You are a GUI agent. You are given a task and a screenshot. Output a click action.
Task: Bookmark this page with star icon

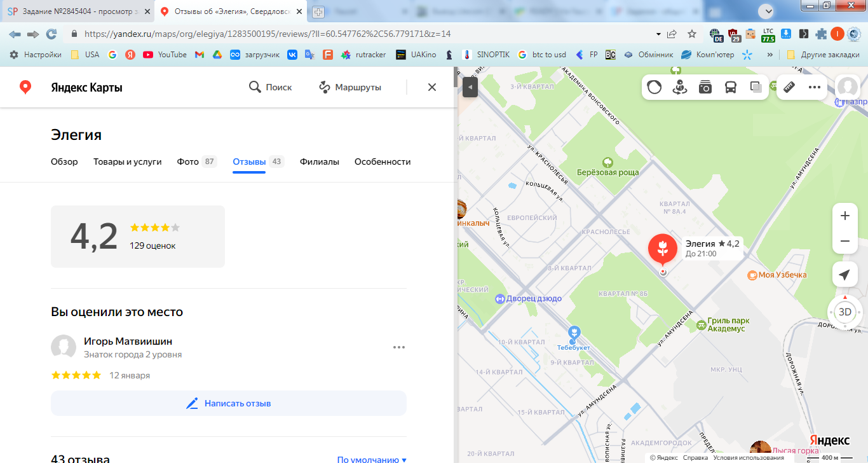(692, 34)
